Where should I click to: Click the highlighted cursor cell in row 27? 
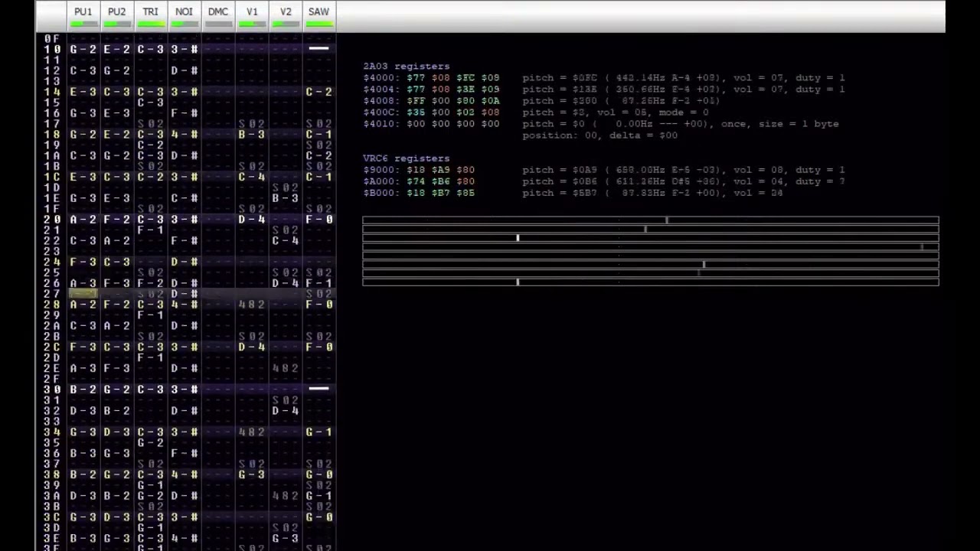click(83, 294)
